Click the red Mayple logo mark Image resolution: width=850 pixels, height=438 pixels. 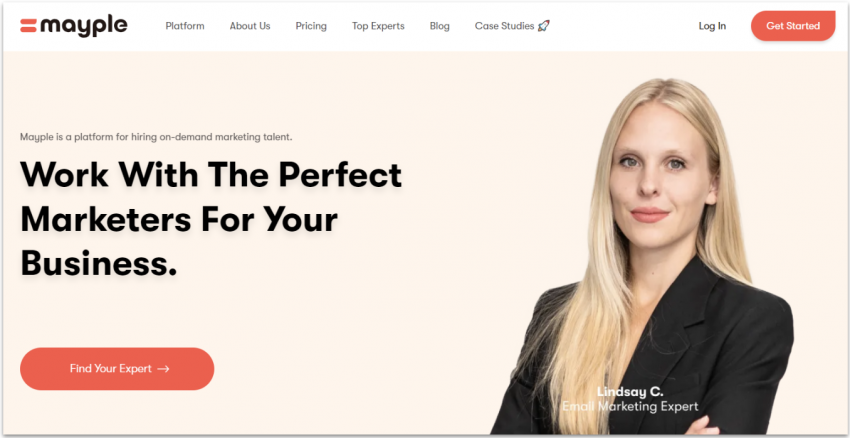[x=28, y=25]
